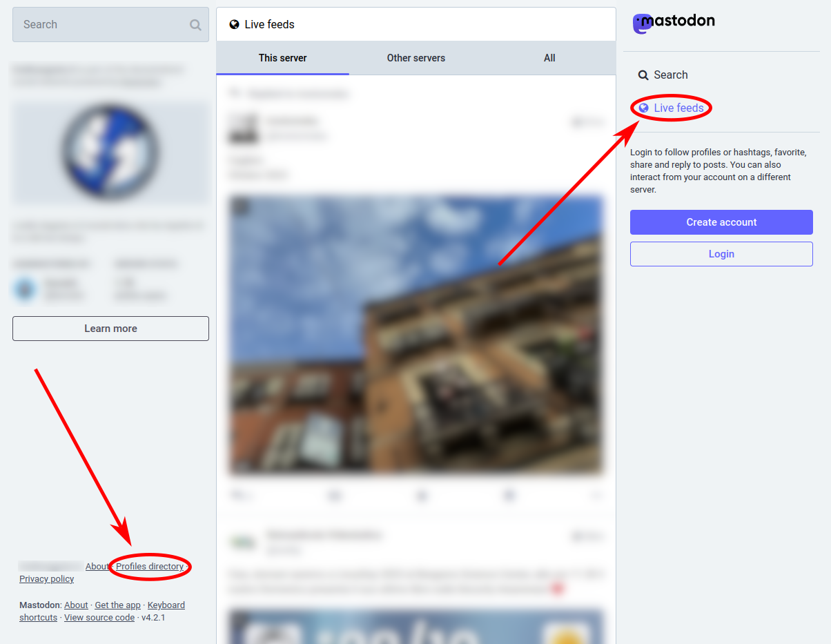Open the Profiles directory link
Viewport: 831px width, 644px height.
tap(150, 567)
